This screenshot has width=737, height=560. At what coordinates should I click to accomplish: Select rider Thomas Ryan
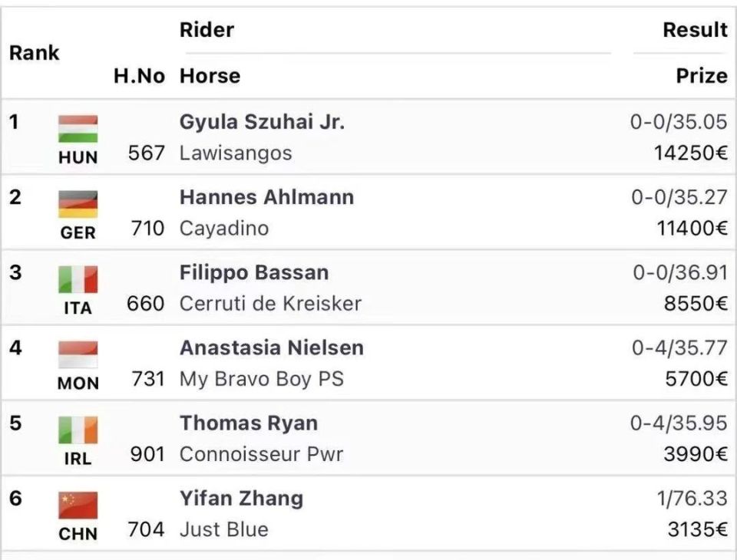249,423
